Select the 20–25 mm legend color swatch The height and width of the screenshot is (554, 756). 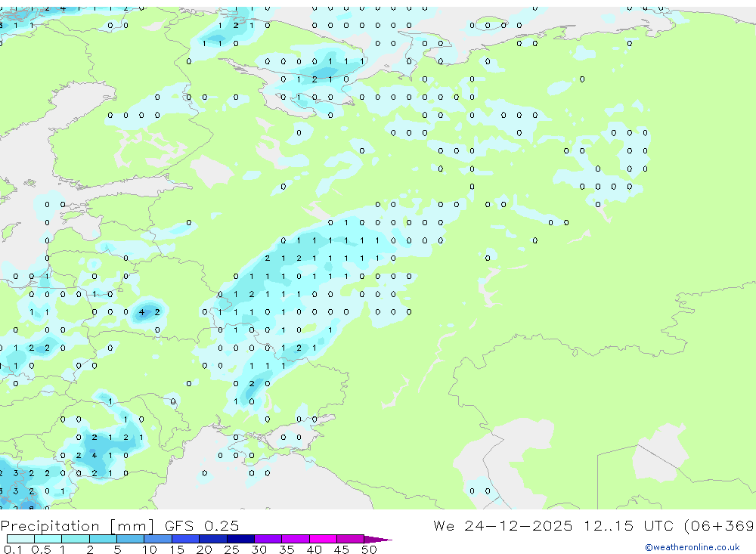pyautogui.click(x=213, y=539)
